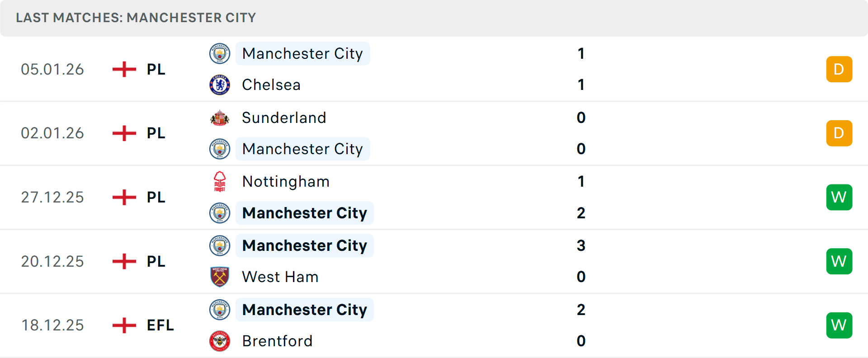
Task: Click the 18.12.25 match date
Action: (52, 325)
